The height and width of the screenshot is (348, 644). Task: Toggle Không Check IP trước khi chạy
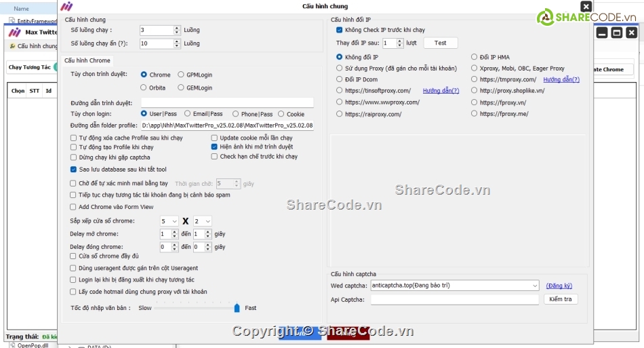coord(339,30)
